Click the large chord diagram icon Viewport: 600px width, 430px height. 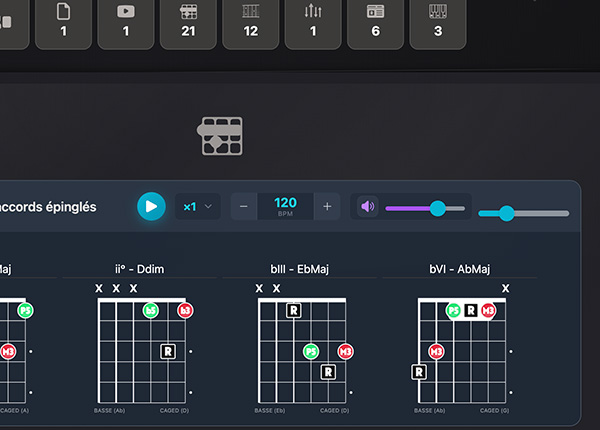[221, 136]
